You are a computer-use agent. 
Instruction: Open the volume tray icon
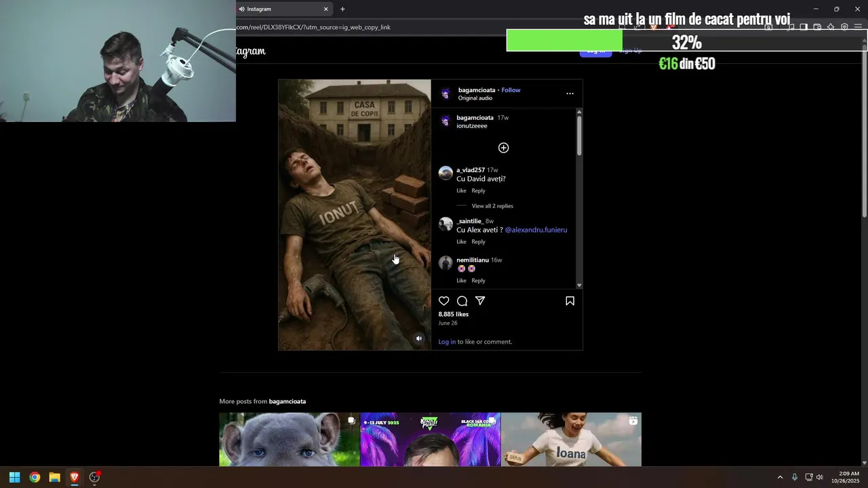tap(819, 477)
